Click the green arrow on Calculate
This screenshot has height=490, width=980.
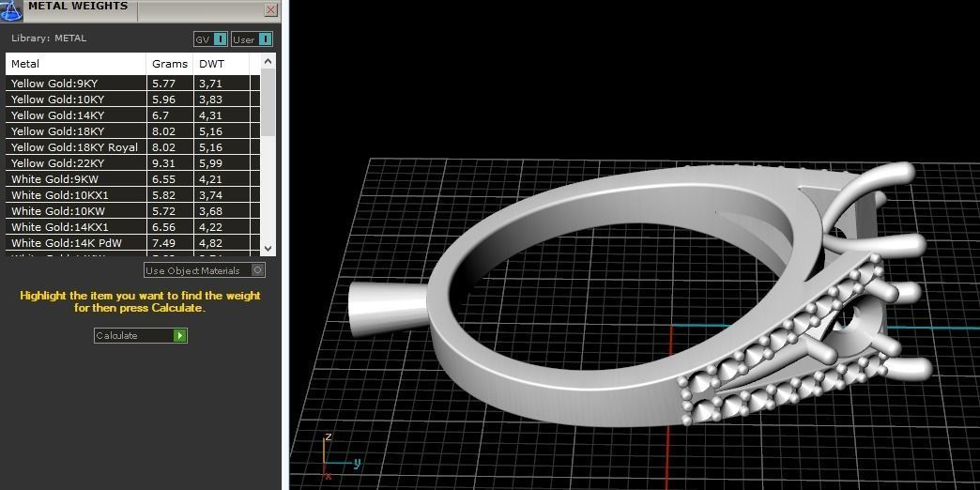pyautogui.click(x=180, y=336)
